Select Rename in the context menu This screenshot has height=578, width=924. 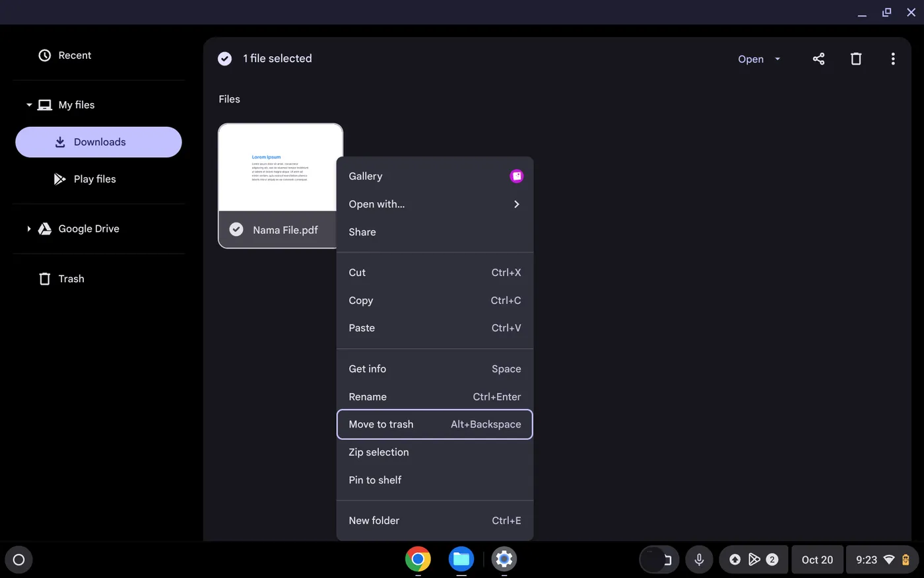point(435,396)
